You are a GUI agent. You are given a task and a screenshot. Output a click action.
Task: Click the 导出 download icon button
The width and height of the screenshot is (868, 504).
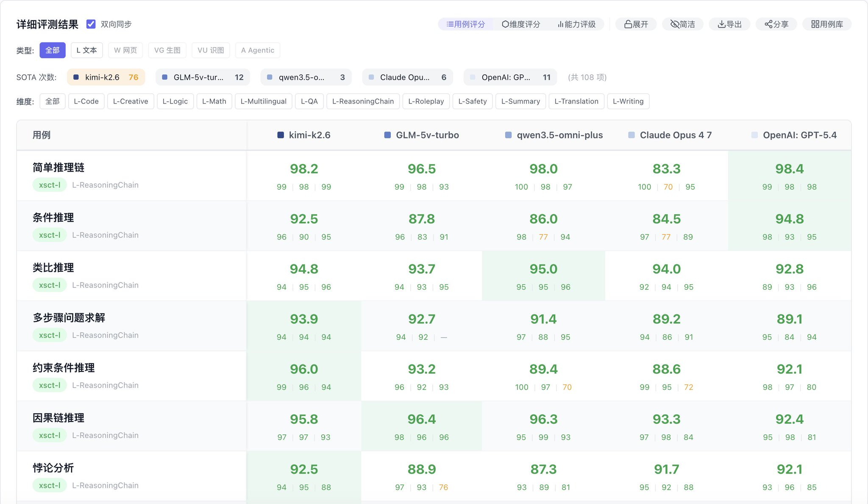tap(729, 24)
